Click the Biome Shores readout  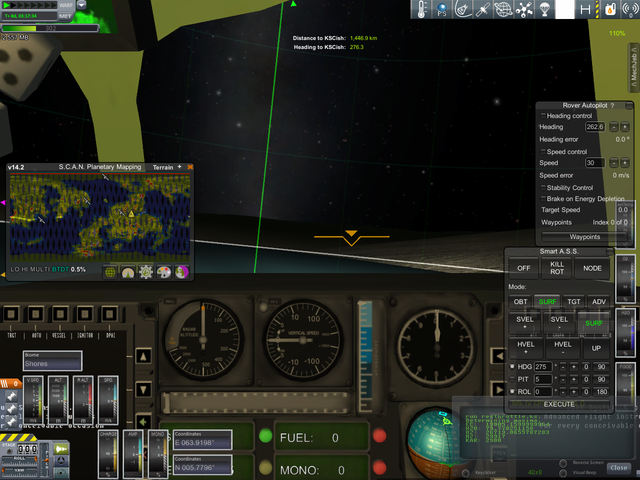pyautogui.click(x=52, y=360)
